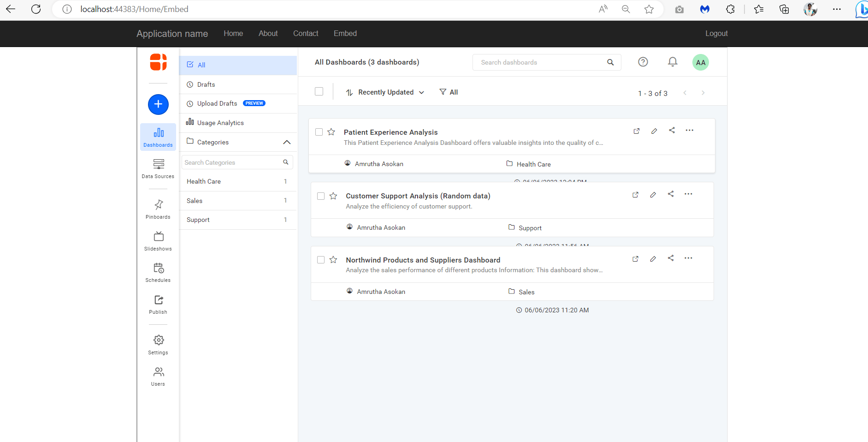
Task: Open the Schedules section
Action: coord(158,272)
